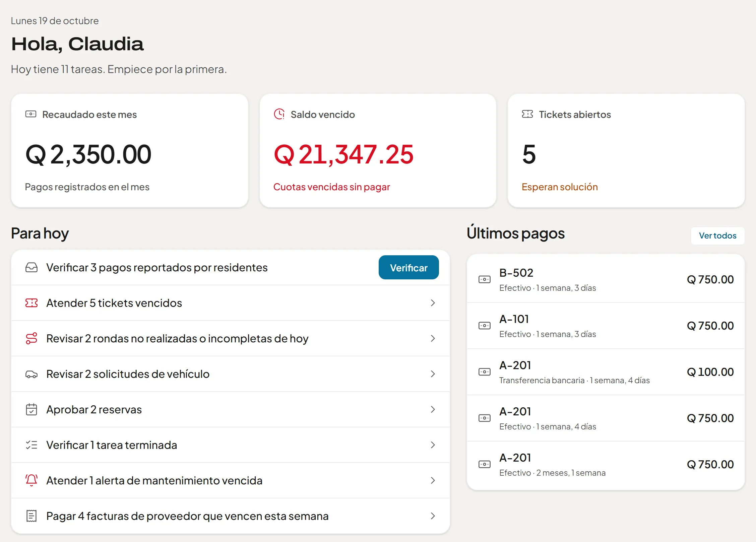Click the ticket icon beside Tickets abiertos
This screenshot has width=756, height=542.
click(527, 114)
